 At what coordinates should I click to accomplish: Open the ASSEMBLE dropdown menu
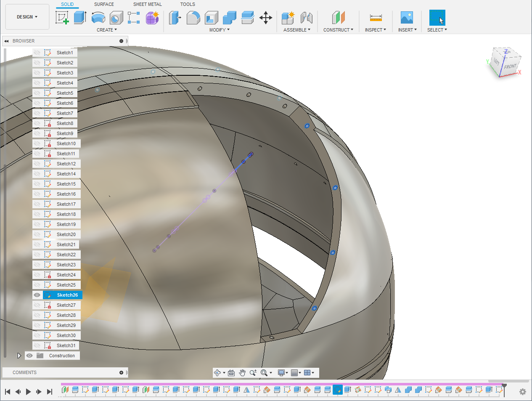[x=297, y=30]
